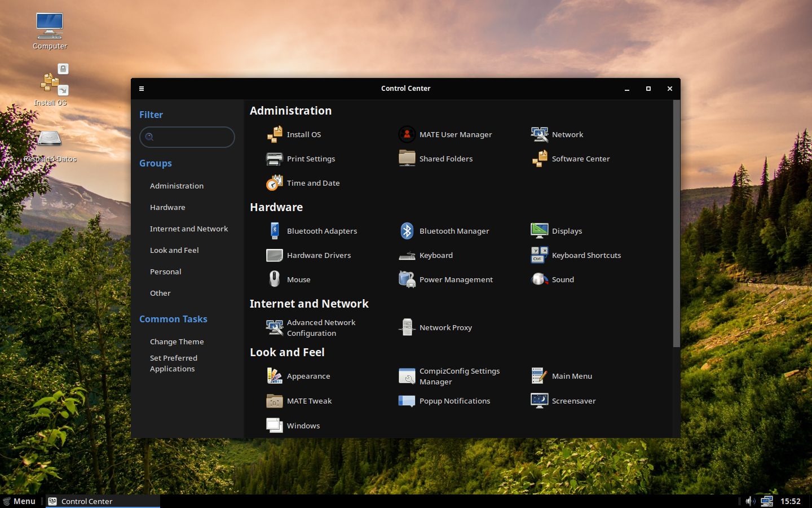Screen dimensions: 812x508
Task: Open the Displays monitor icon
Action: click(x=540, y=231)
